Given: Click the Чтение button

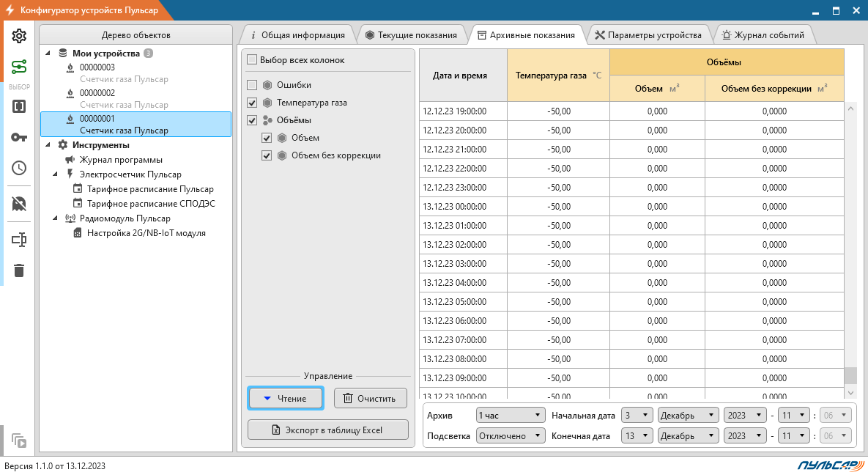Looking at the screenshot, I should pos(285,399).
